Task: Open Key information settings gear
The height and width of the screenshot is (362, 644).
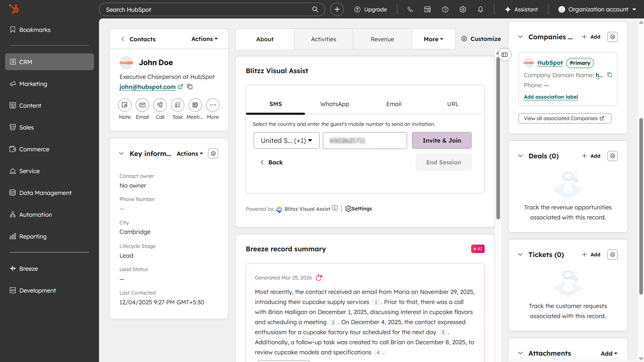Action: point(213,153)
